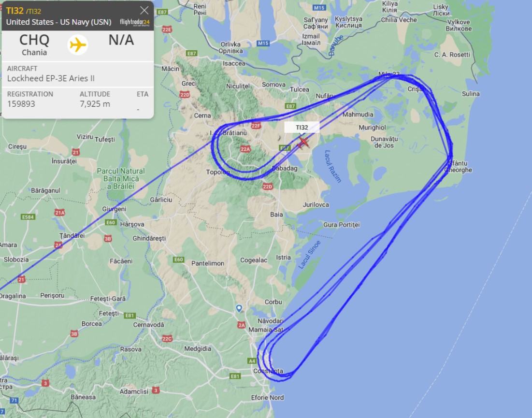Close the TI32 flight info panel
Image resolution: width=532 pixels, height=418 pixels.
click(x=144, y=11)
